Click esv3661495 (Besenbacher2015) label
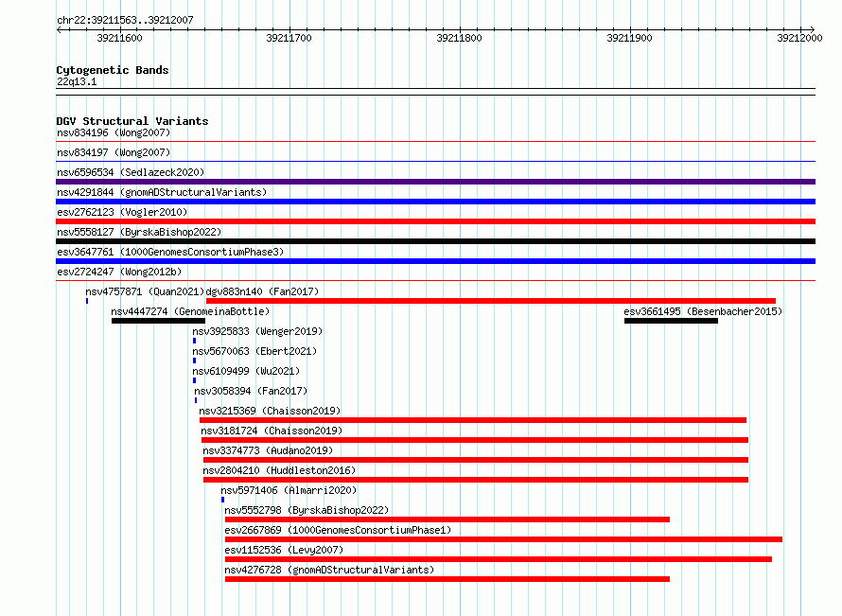 click(703, 311)
